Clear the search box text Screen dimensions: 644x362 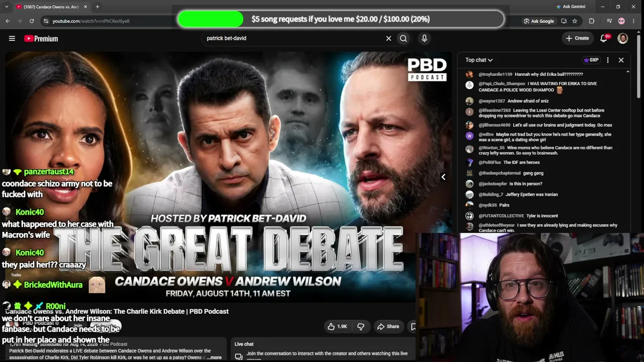[x=388, y=38]
